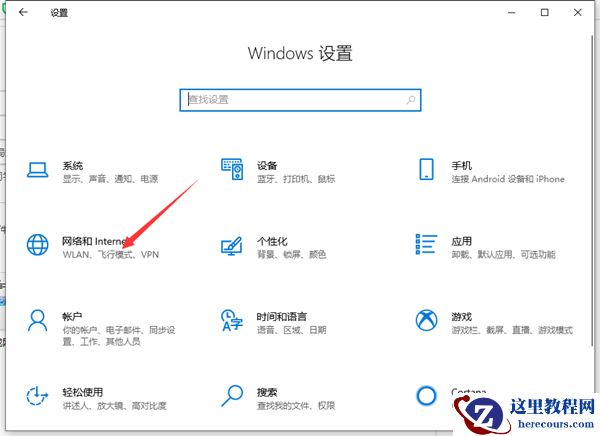Viewport: 600px width, 436px height.
Task: Open the Accounts (帐户) person icon
Action: [38, 321]
